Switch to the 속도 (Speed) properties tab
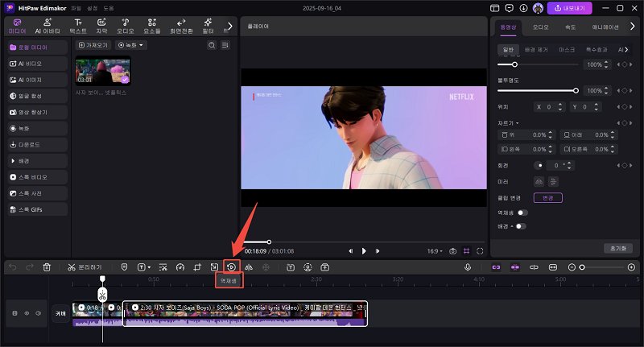644x347 pixels. pos(570,27)
